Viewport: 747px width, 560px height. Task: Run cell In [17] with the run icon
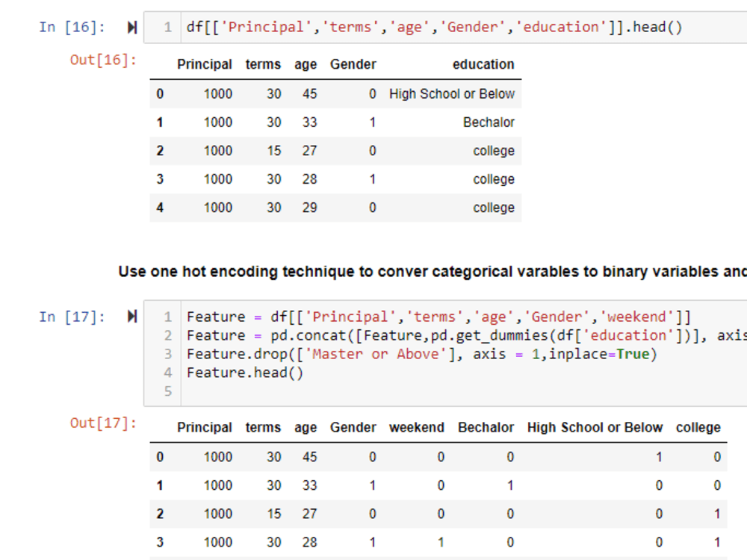132,316
